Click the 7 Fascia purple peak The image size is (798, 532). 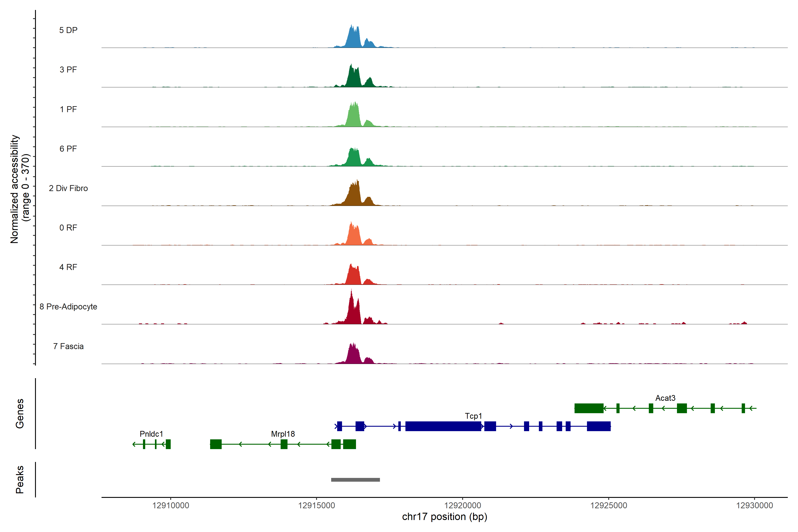tap(354, 355)
